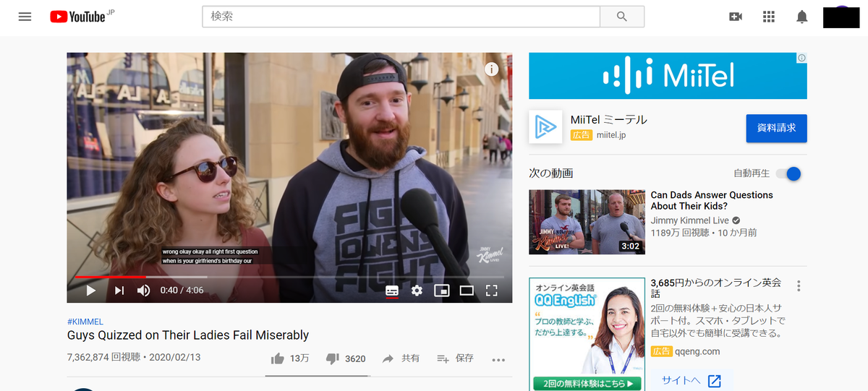The width and height of the screenshot is (868, 391).
Task: Open 'Can Dads Answer Questions About Their Kids?' title
Action: click(x=712, y=200)
